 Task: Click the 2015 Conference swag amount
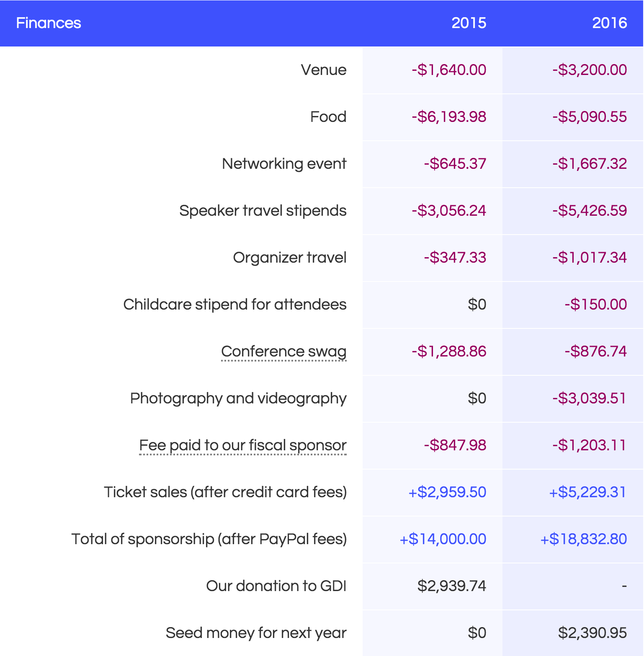(x=448, y=351)
